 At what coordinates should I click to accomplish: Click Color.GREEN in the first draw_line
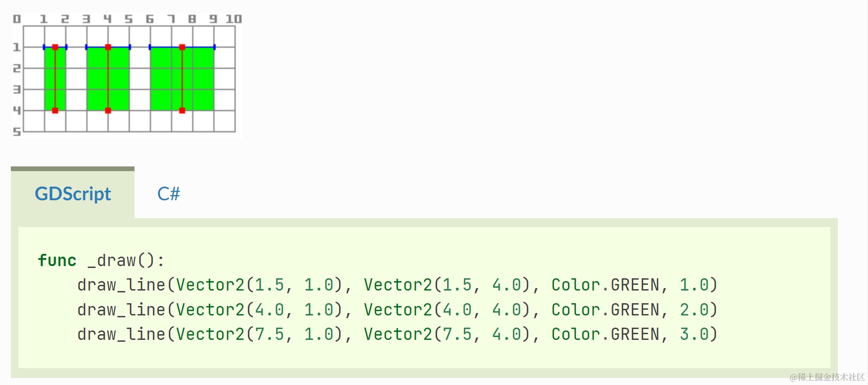(x=605, y=285)
